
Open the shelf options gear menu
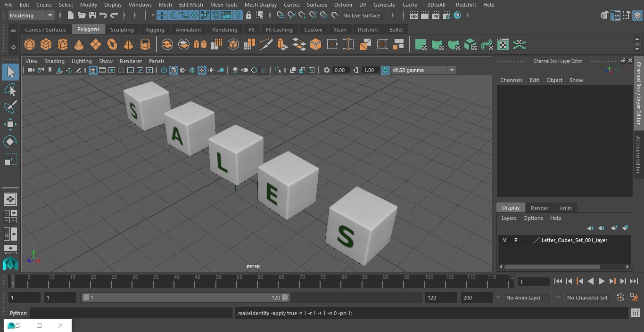click(13, 47)
